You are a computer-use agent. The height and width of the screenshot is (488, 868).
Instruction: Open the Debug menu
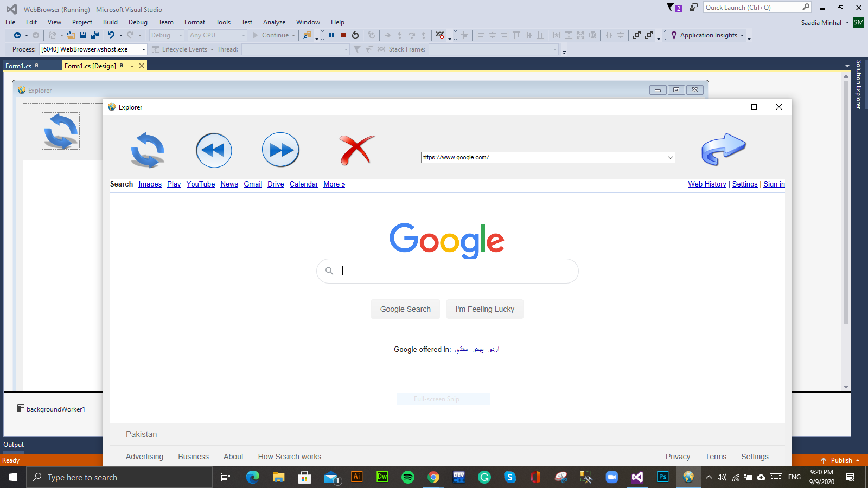tap(137, 22)
